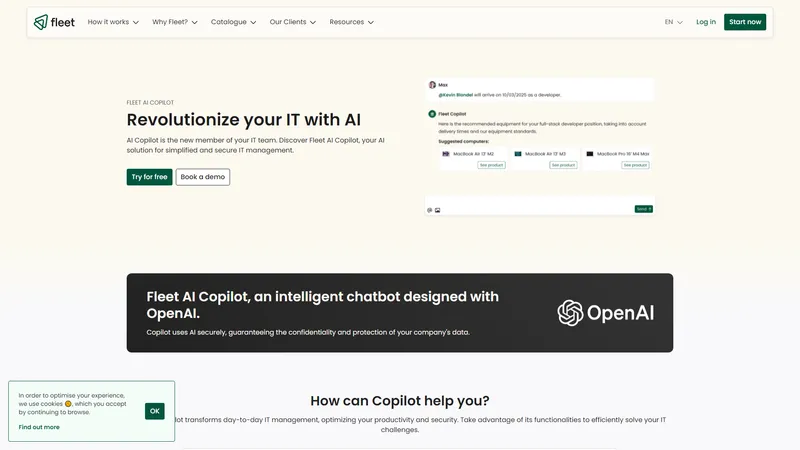800x450 pixels.
Task: Expand the How it works chevron
Action: (x=136, y=22)
